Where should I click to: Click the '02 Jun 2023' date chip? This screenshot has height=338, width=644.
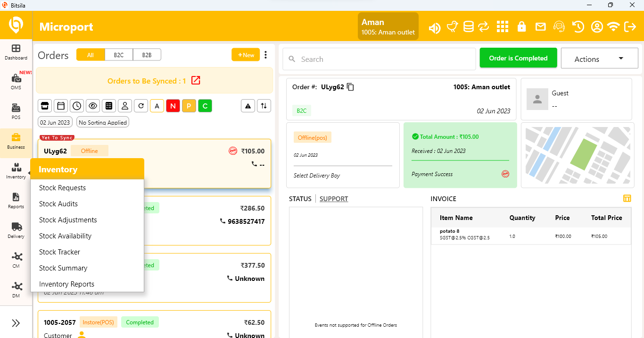coord(55,122)
